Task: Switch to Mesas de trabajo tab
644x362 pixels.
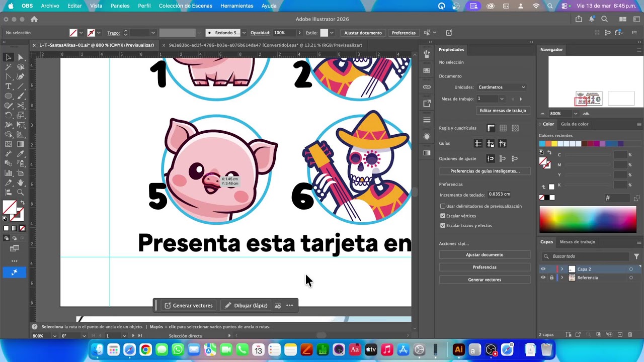Action: click(x=577, y=242)
